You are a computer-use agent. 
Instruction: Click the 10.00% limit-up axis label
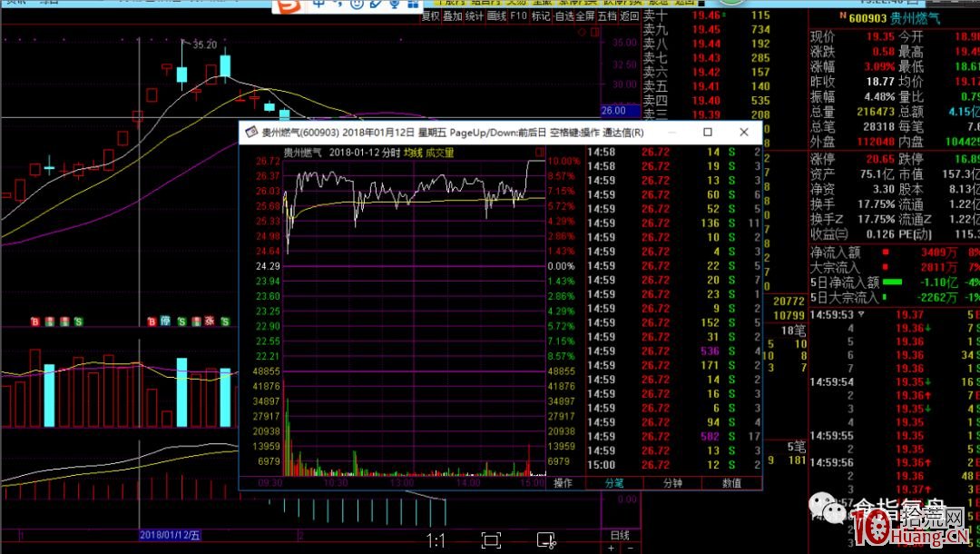coord(563,162)
